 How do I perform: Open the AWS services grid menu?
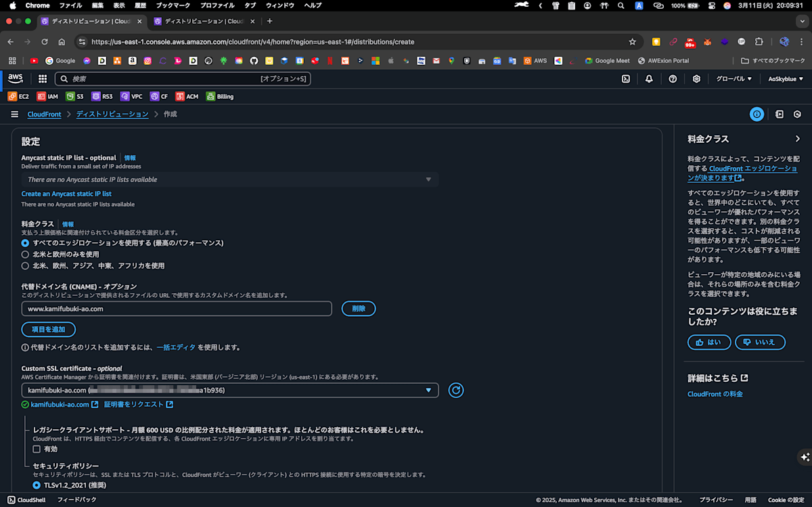point(43,79)
